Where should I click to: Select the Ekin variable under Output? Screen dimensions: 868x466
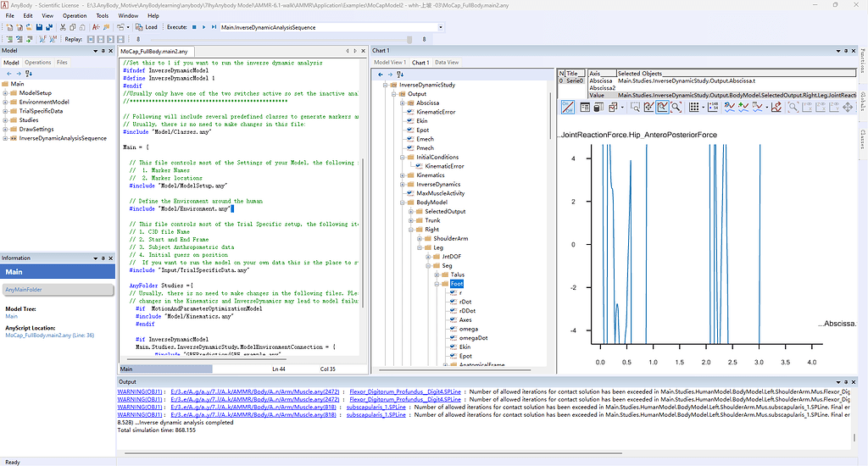[421, 121]
